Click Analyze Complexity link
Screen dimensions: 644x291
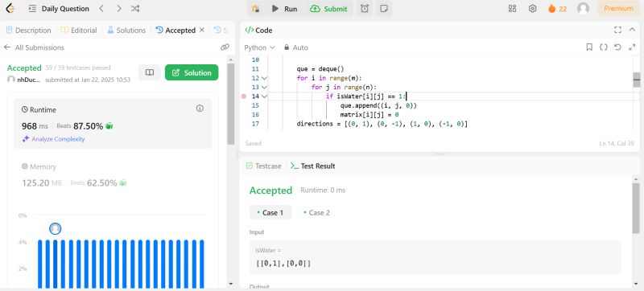(x=53, y=139)
